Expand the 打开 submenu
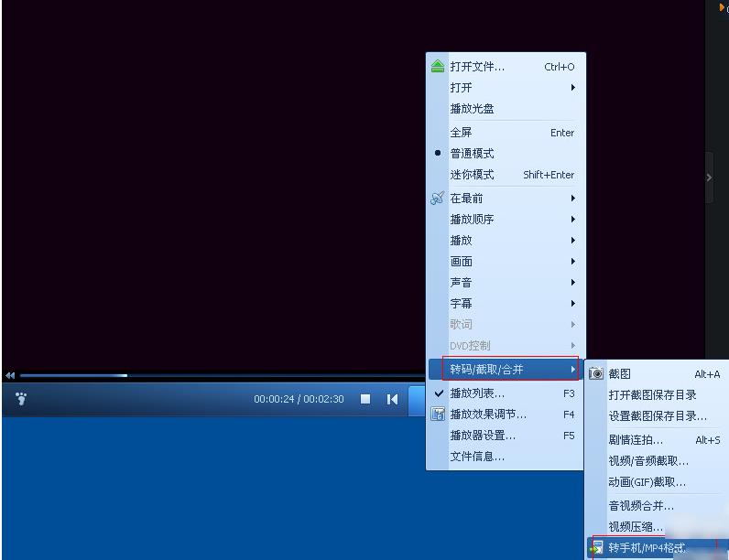The image size is (729, 560). (506, 88)
